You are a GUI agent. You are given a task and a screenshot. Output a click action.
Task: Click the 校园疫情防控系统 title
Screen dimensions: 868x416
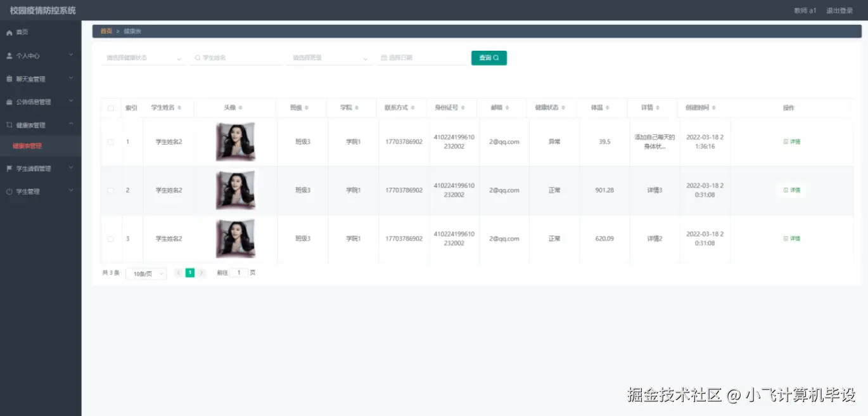pos(42,11)
